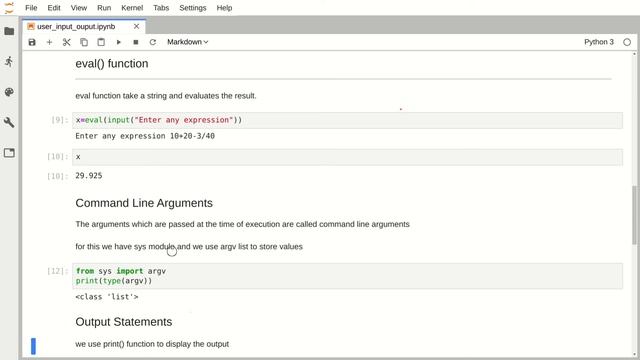Open the Open Tabs sidebar icon
This screenshot has width=640, height=360.
tap(9, 153)
